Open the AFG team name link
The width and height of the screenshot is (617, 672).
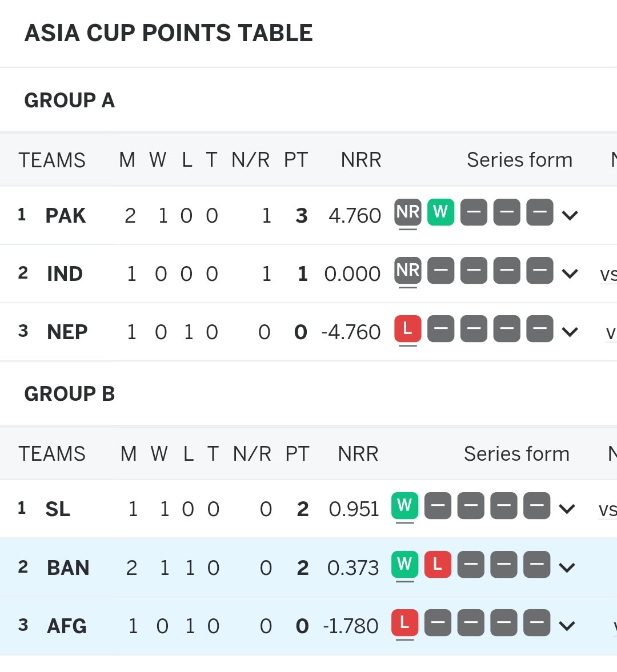(66, 626)
